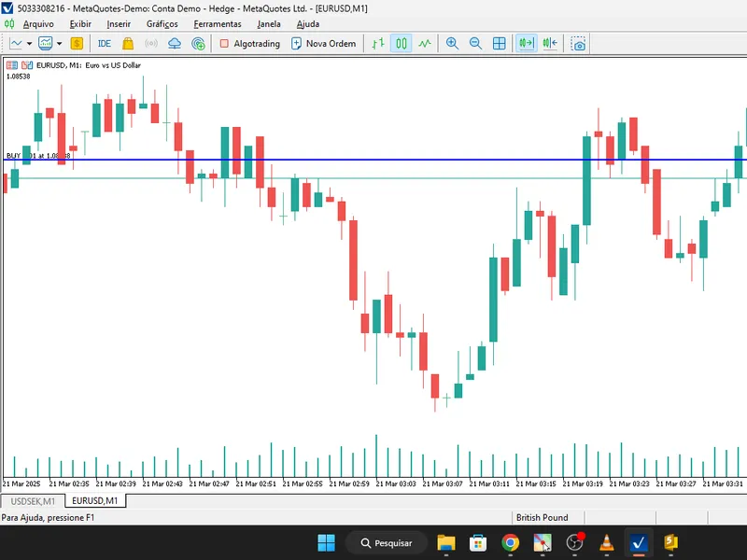Expand the indicators list dropdown arrow
This screenshot has width=747, height=560.
click(60, 44)
